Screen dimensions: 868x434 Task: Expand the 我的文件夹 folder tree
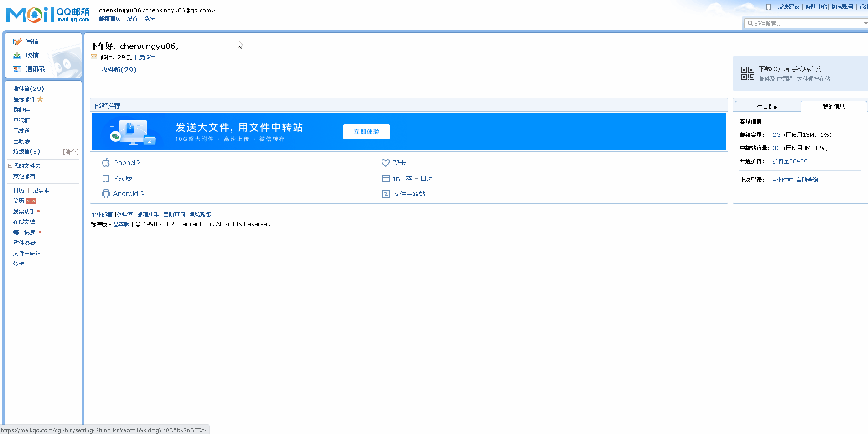[x=10, y=165]
